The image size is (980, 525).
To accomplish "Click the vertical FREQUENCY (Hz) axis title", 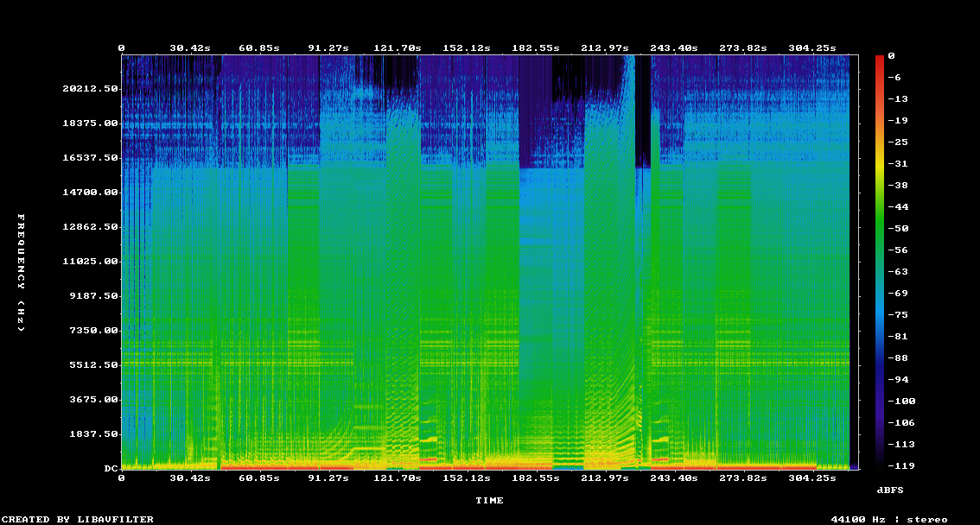I will 22,272.
